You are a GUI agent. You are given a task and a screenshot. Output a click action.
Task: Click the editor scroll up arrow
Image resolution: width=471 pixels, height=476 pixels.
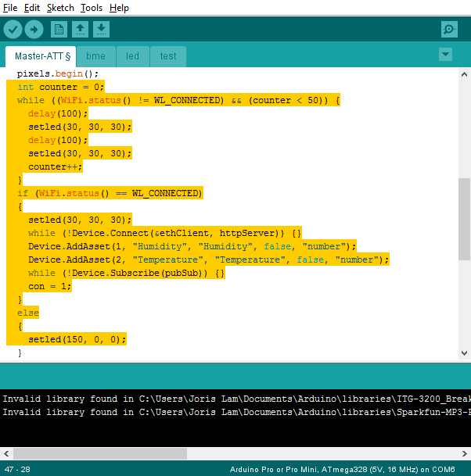464,74
